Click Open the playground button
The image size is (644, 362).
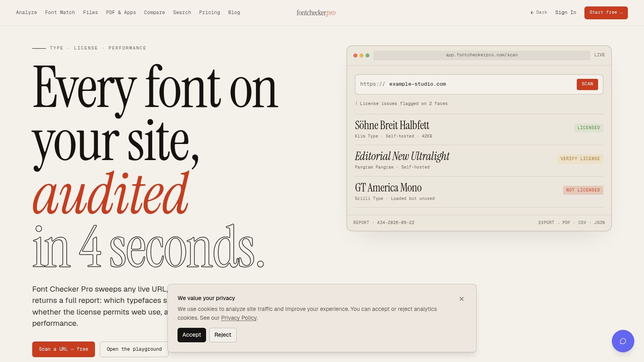point(134,349)
